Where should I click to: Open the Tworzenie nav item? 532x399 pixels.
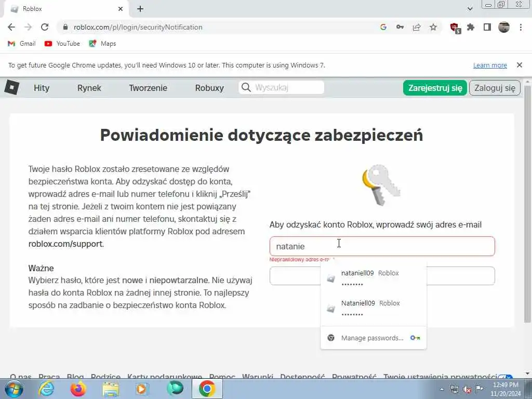tap(148, 88)
